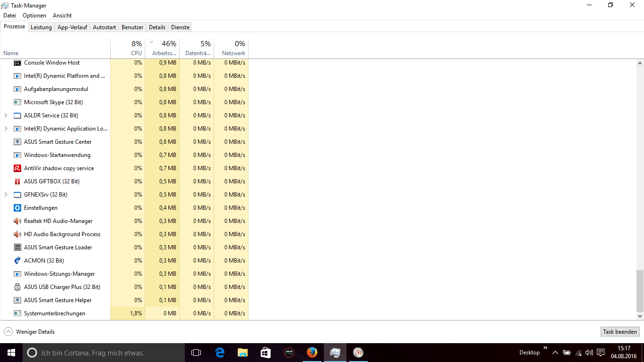Select the ACMON process icon
The image size is (644, 362).
(x=17, y=261)
